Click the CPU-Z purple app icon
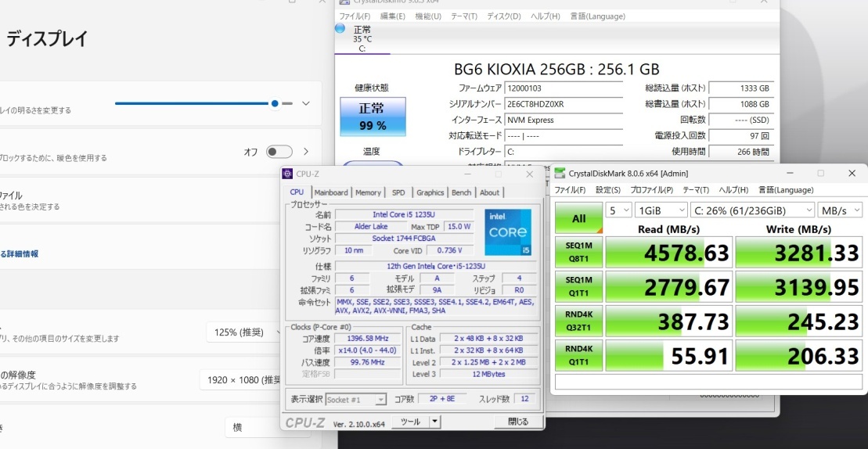 pyautogui.click(x=287, y=174)
